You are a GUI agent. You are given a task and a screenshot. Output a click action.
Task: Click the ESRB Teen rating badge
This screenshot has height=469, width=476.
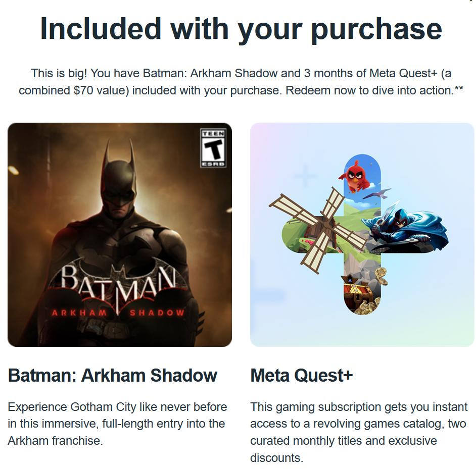coord(213,148)
